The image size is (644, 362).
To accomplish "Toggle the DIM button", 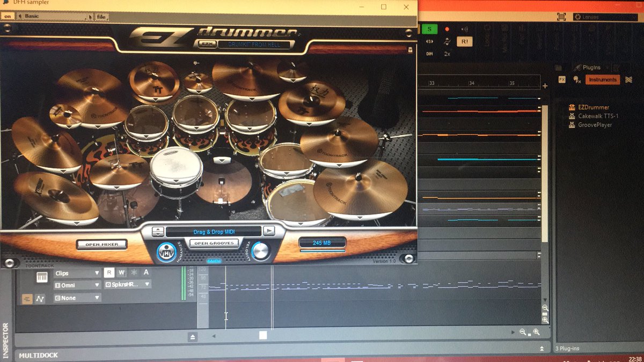I will [429, 54].
